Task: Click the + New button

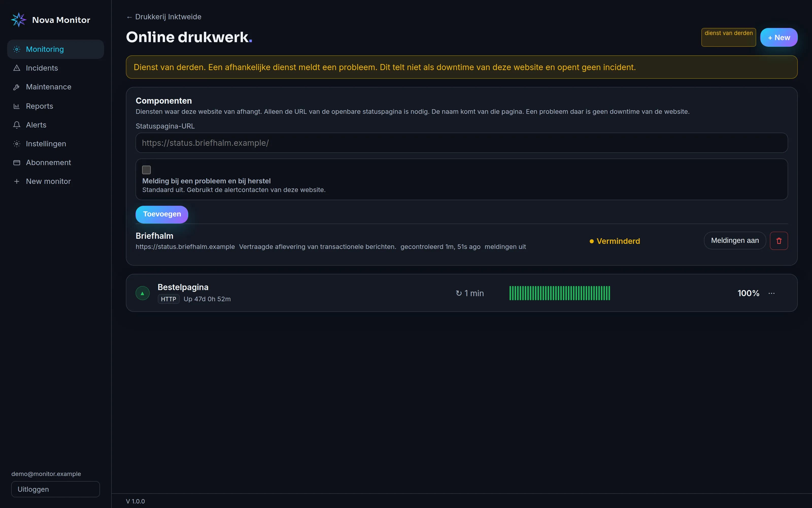Action: [x=779, y=37]
